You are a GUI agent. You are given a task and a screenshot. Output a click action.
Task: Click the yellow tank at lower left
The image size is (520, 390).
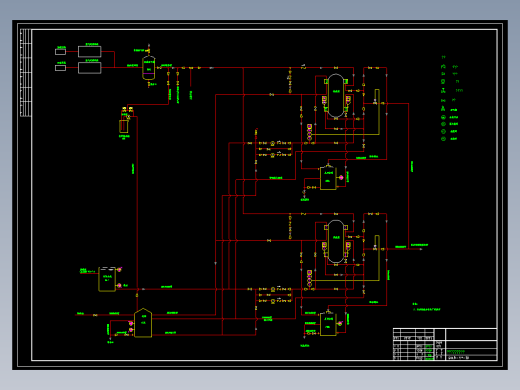point(107,279)
